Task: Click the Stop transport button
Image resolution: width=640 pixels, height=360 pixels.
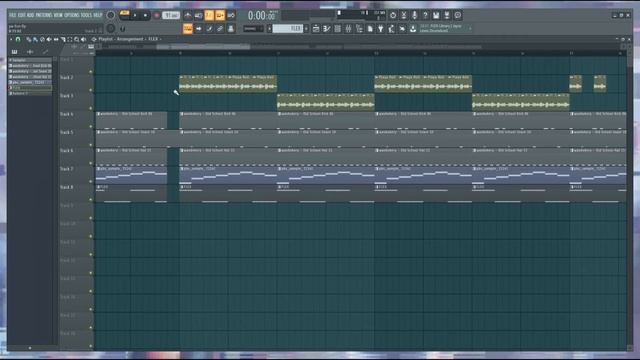Action: click(145, 16)
